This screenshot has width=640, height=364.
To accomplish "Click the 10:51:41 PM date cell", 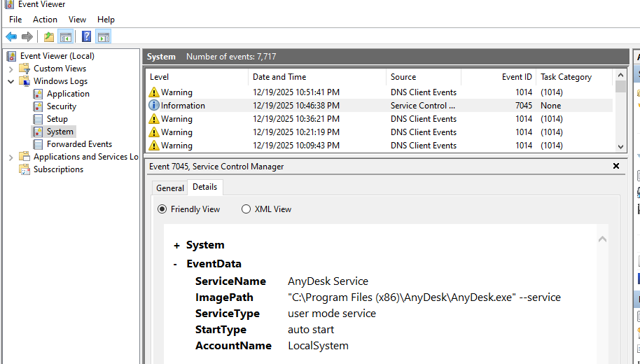I will pos(296,92).
